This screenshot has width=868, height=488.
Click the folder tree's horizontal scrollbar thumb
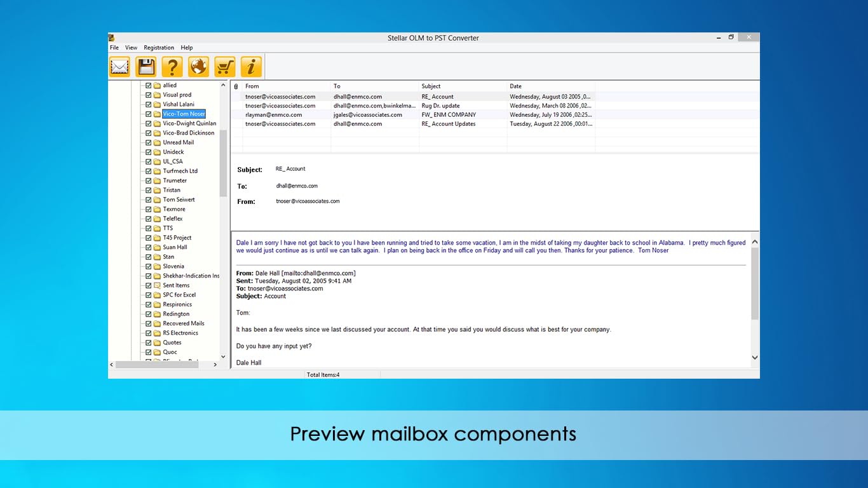[157, 365]
